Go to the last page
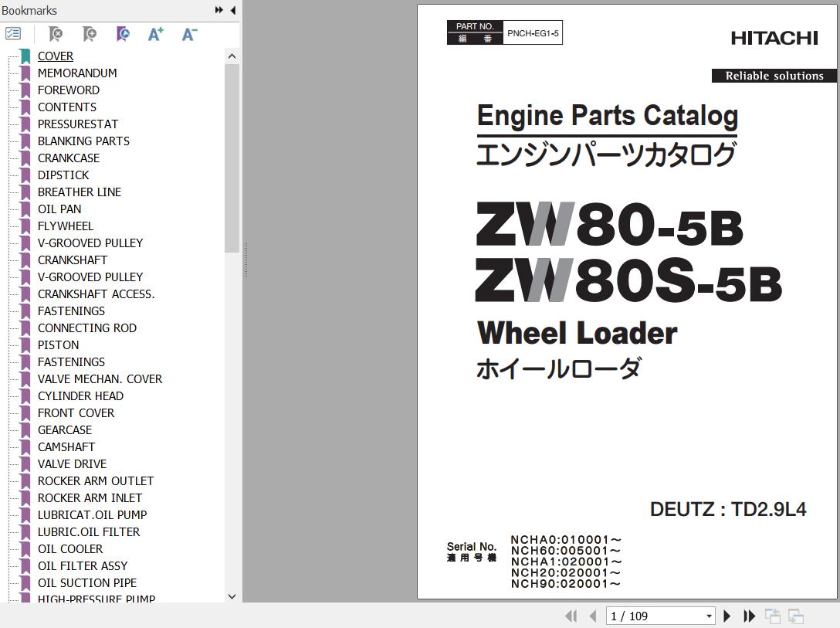Image resolution: width=840 pixels, height=628 pixels. tap(749, 616)
